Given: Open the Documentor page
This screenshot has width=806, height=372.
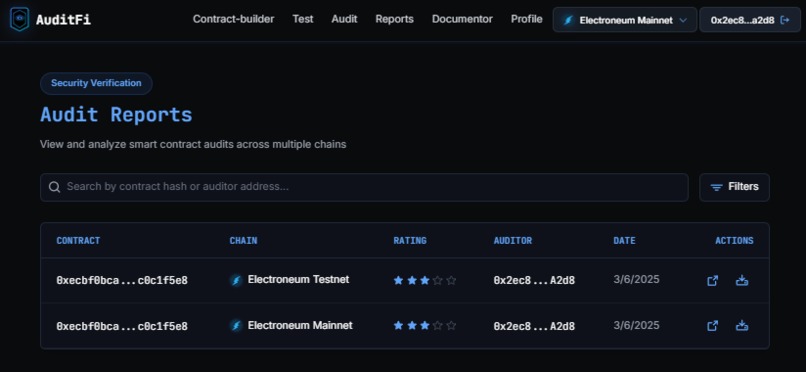Looking at the screenshot, I should (x=462, y=19).
